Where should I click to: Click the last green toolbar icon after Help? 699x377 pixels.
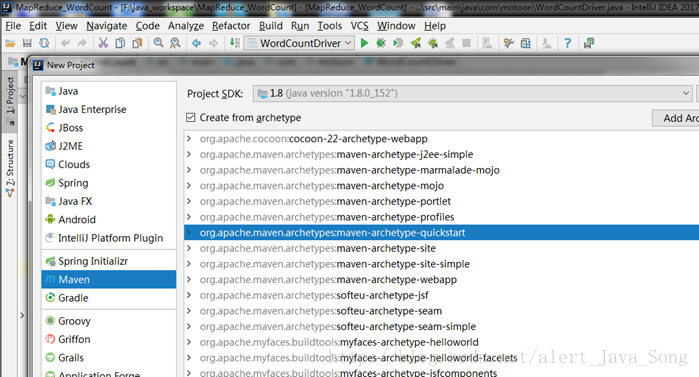589,43
